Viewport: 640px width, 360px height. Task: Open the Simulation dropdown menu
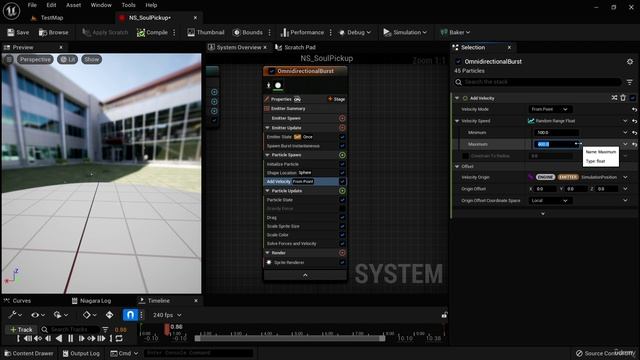[x=405, y=32]
